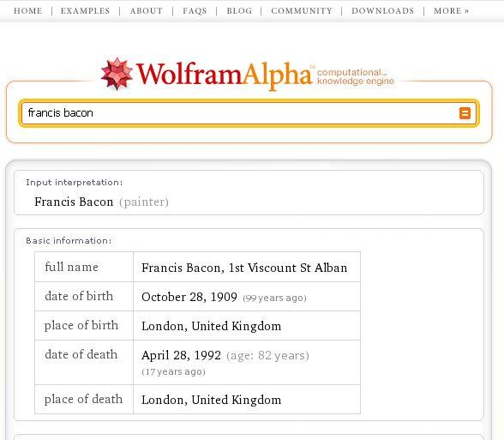Image resolution: width=504 pixels, height=440 pixels.
Task: Click the (painter) interpretation label
Action: point(144,202)
